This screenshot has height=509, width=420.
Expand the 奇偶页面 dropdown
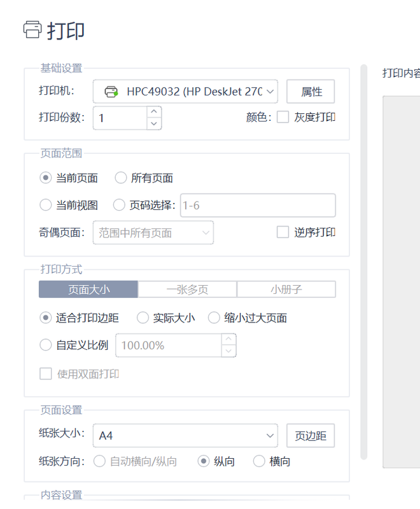(153, 233)
